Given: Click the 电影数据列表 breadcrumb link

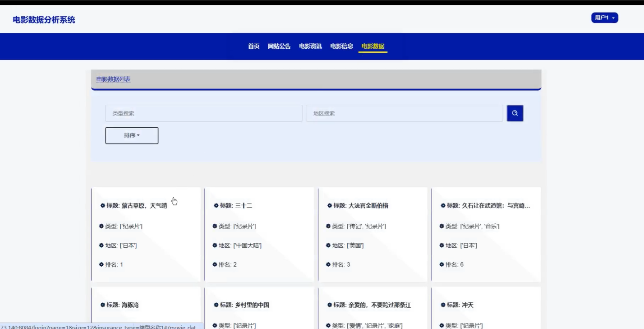Looking at the screenshot, I should 113,79.
